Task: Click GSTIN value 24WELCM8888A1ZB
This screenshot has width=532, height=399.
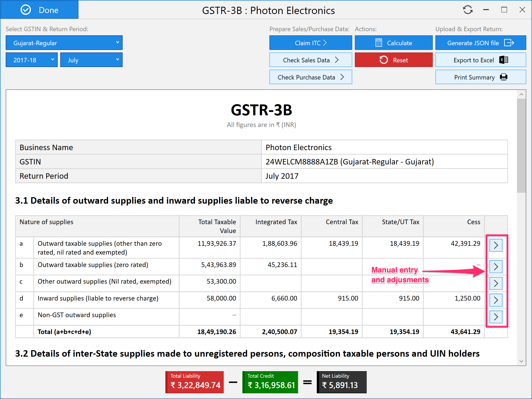Action: pos(302,162)
